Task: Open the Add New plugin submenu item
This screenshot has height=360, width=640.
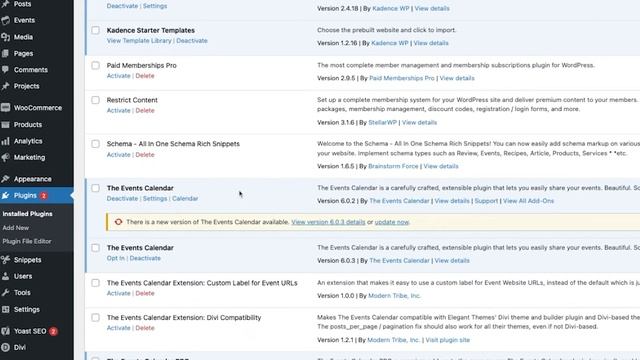Action: pos(16,228)
